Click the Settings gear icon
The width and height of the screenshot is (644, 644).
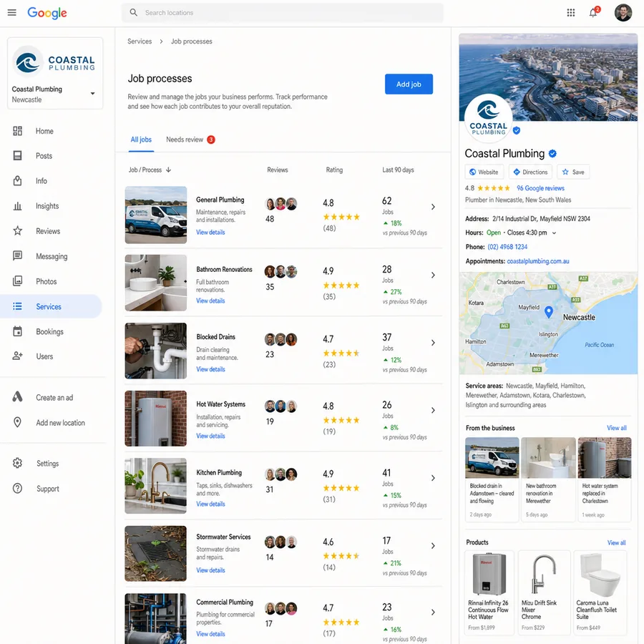[17, 463]
